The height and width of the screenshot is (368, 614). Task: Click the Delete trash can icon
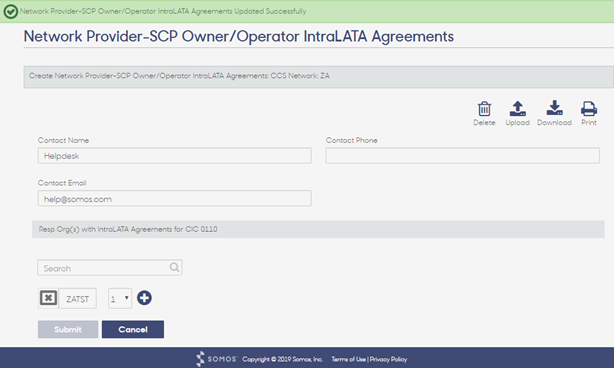coord(484,109)
